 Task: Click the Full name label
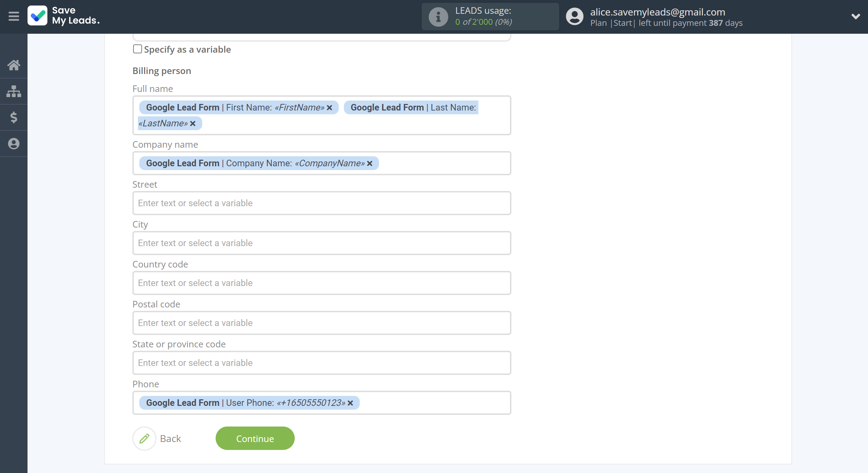click(153, 88)
